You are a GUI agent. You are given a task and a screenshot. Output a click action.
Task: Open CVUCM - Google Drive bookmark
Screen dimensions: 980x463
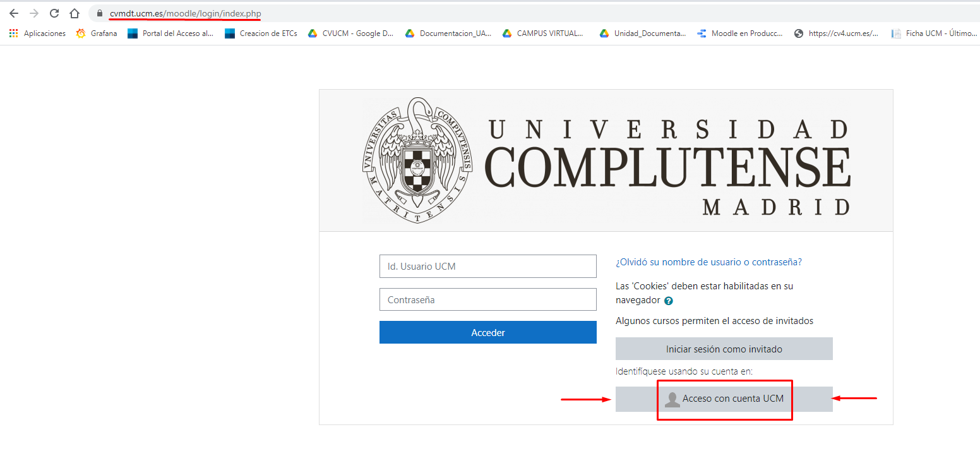(350, 33)
